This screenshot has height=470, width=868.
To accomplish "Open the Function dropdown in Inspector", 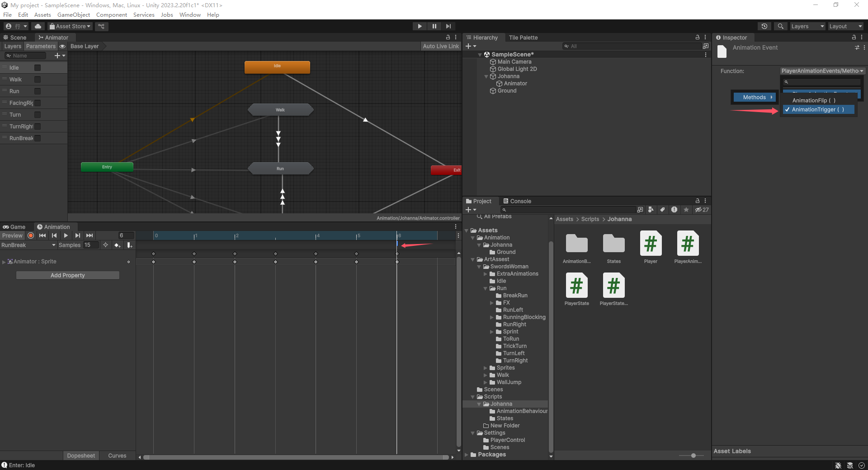I will point(822,71).
